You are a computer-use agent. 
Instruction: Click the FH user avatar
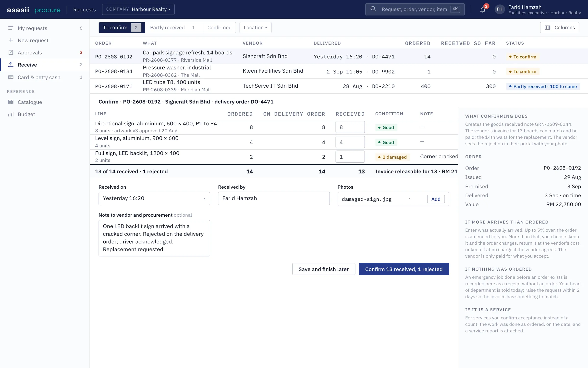click(x=500, y=9)
